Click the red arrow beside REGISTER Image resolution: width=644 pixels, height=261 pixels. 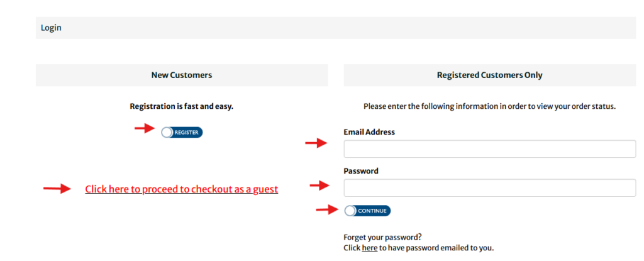pyautogui.click(x=145, y=128)
